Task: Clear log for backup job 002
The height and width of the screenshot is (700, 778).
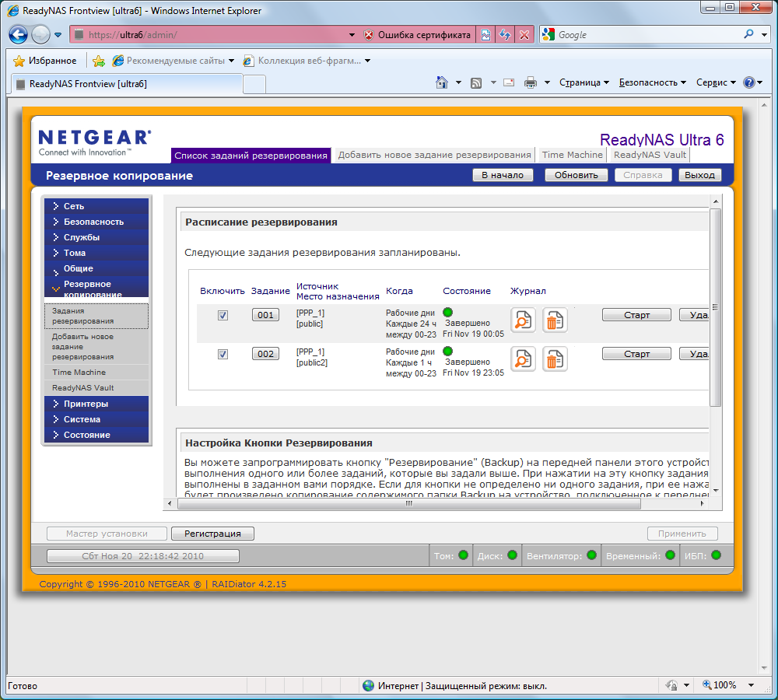Action: (x=554, y=359)
